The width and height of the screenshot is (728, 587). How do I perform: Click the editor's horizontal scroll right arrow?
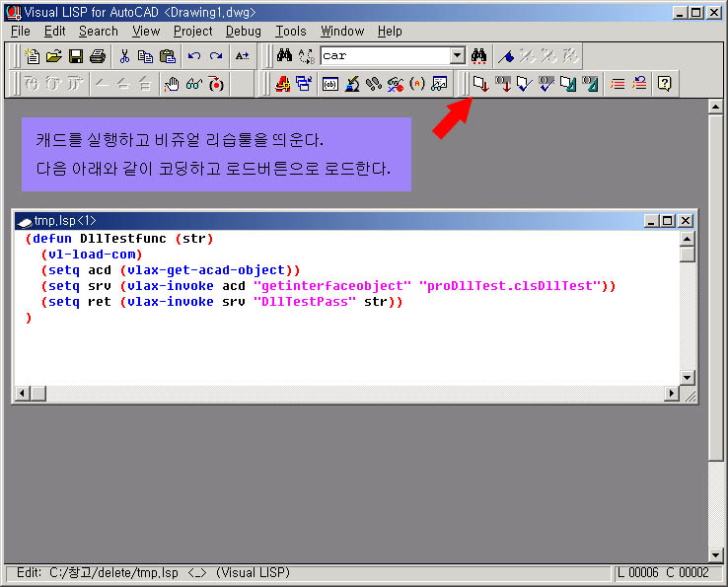pos(672,394)
